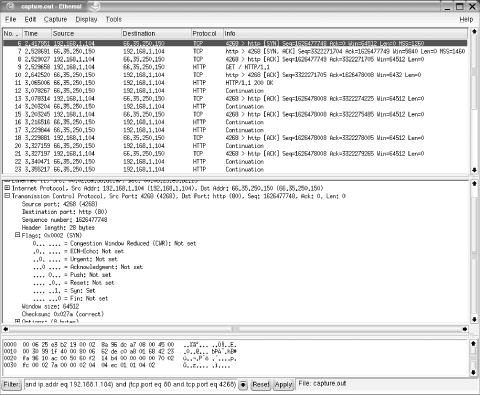Screen dimensions: 481x395
Task: Open the Capture menu
Action: tap(55, 19)
